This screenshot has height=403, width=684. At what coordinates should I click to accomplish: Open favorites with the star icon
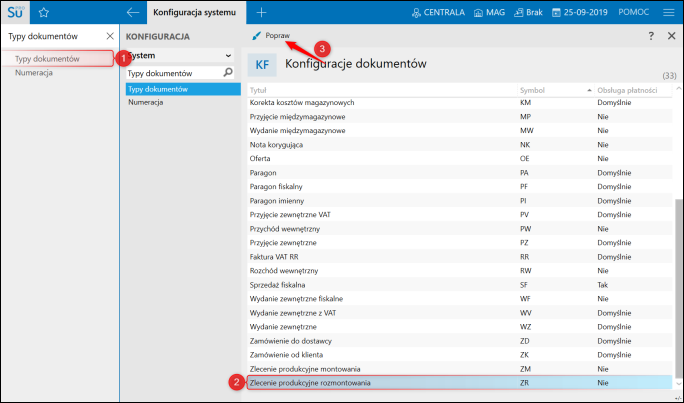point(44,13)
